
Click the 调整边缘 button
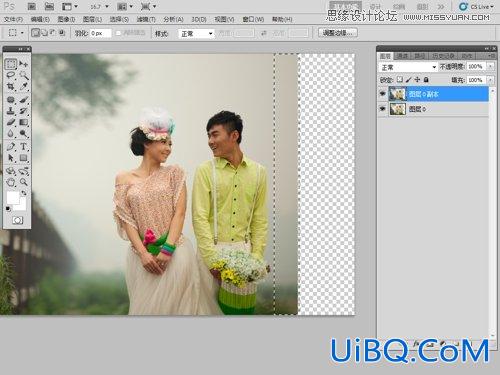pos(338,33)
